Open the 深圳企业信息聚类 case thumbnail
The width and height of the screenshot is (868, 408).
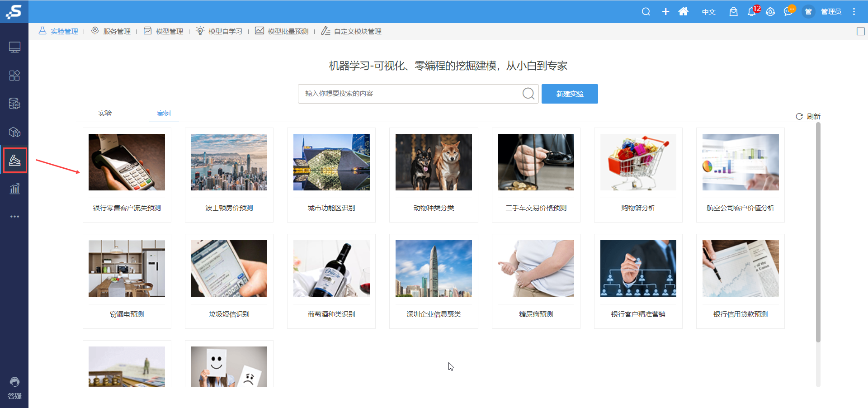[434, 268]
